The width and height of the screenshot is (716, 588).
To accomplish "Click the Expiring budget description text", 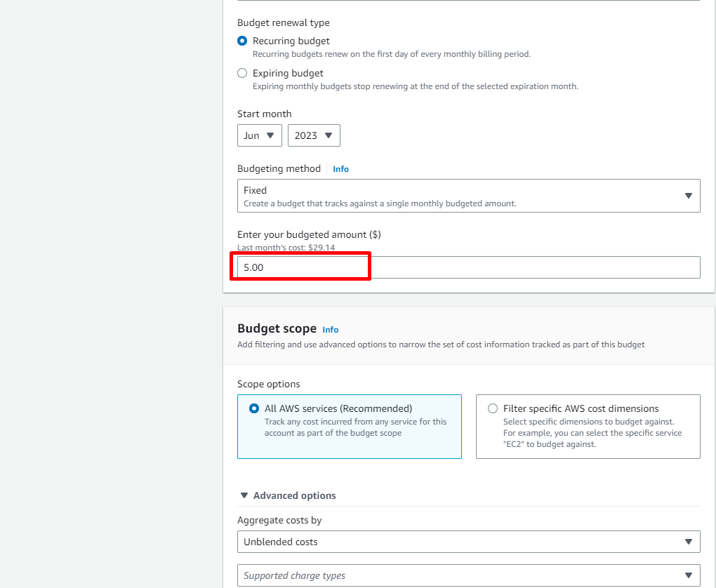I will (x=415, y=86).
